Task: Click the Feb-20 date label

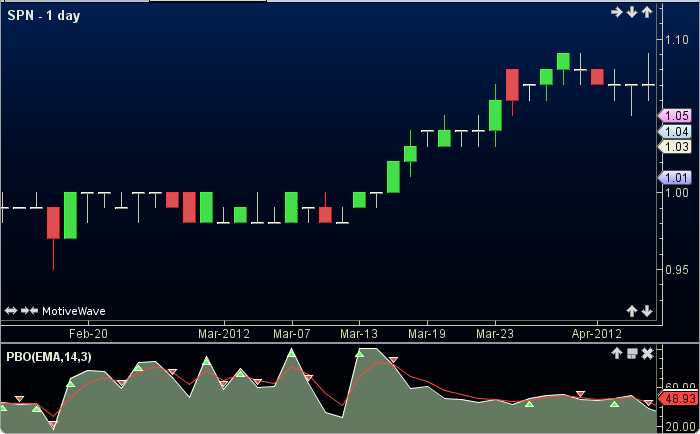Action: click(88, 334)
